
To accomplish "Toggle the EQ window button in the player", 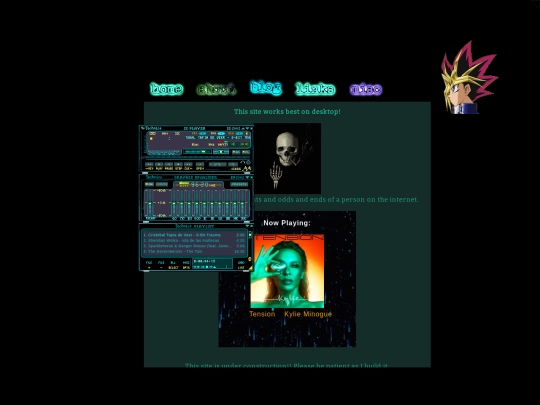I will (236, 152).
